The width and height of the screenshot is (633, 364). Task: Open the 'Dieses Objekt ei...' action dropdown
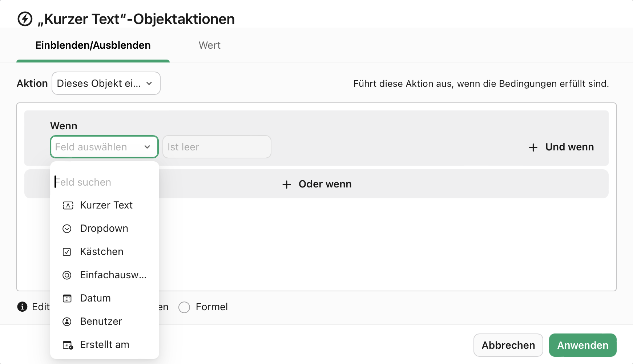(x=106, y=83)
